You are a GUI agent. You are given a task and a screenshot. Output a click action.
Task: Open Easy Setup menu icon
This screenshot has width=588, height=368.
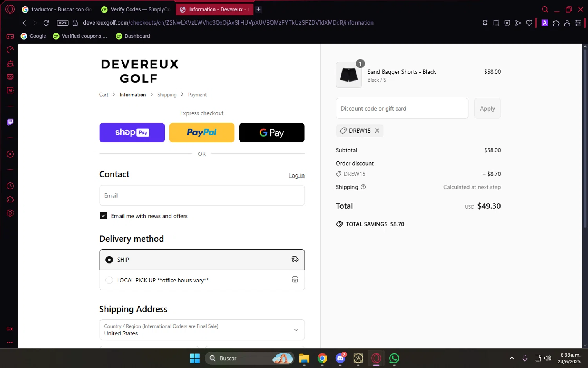tap(578, 23)
